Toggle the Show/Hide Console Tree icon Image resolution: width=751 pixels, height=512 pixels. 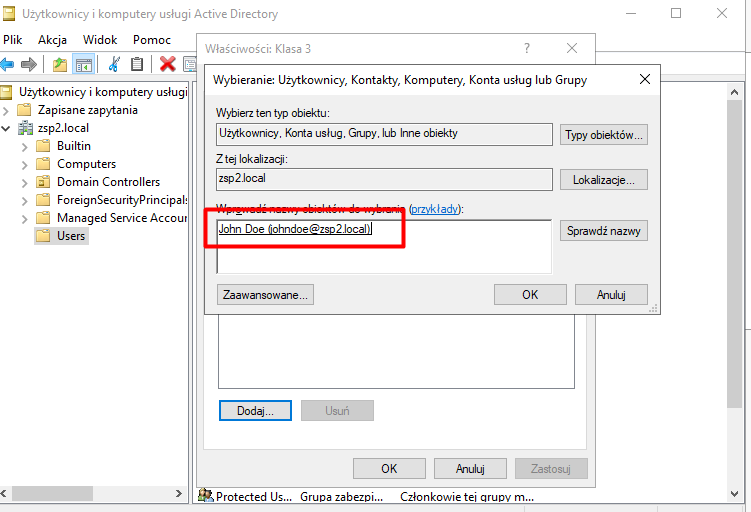coord(84,65)
